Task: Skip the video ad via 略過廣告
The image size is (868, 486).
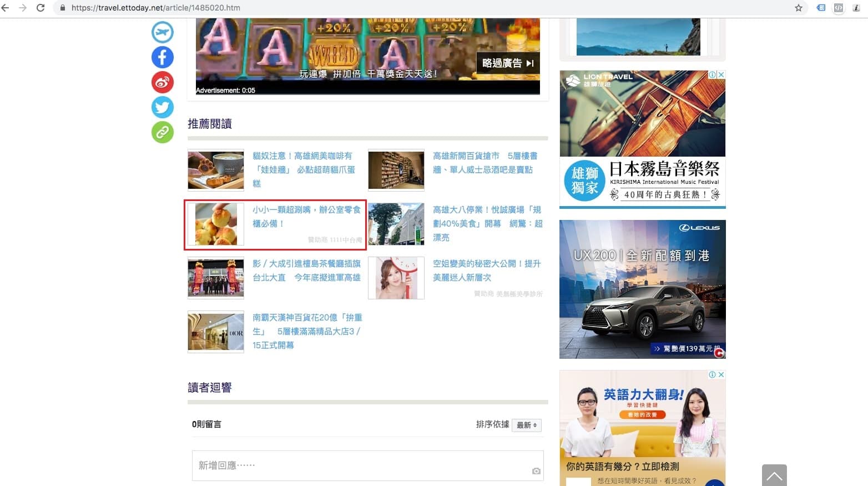Action: [x=506, y=63]
